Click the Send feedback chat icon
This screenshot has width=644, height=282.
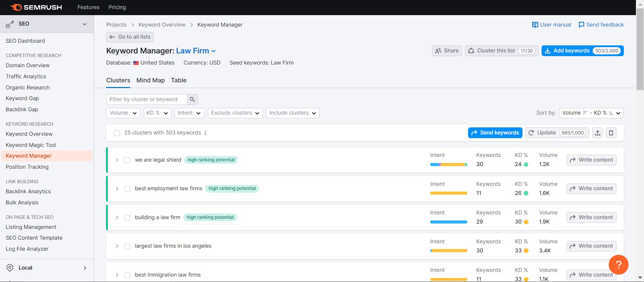click(x=581, y=25)
